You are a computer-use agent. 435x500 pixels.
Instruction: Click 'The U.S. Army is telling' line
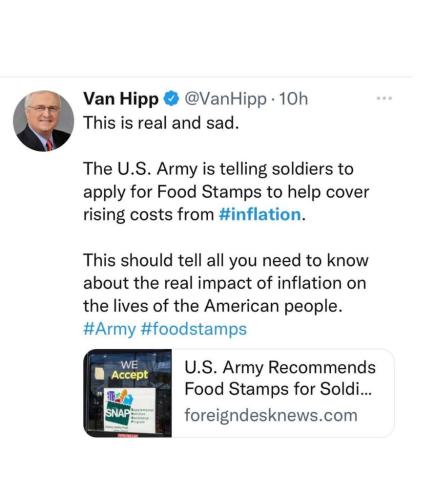click(x=218, y=169)
